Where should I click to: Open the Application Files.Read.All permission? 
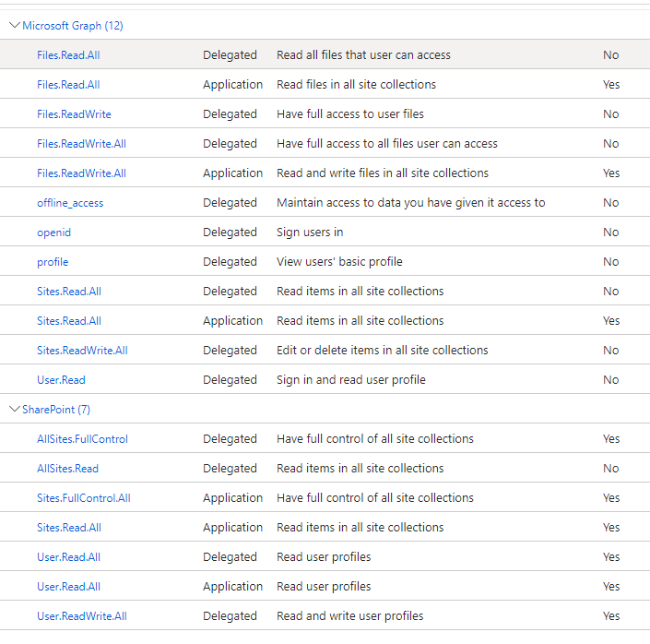pos(68,85)
